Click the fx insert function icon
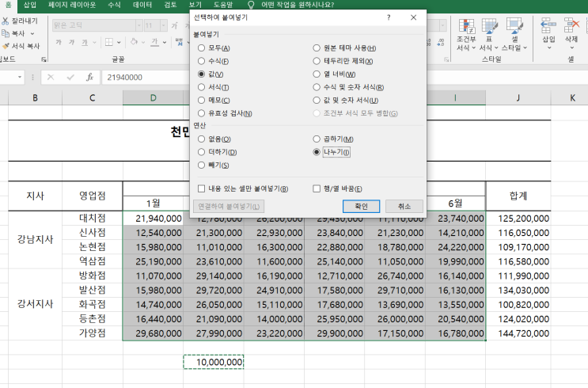The height and width of the screenshot is (388, 588). coord(89,78)
